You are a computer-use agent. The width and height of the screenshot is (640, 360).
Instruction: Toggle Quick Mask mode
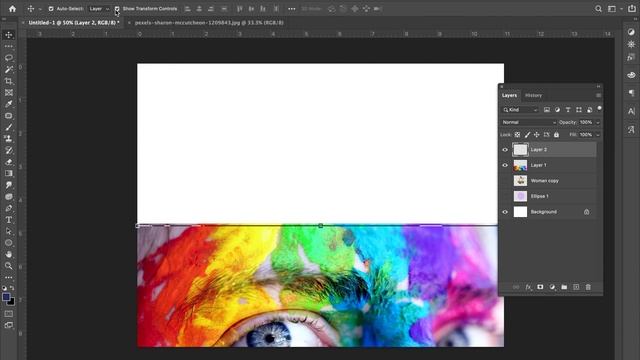(x=9, y=314)
